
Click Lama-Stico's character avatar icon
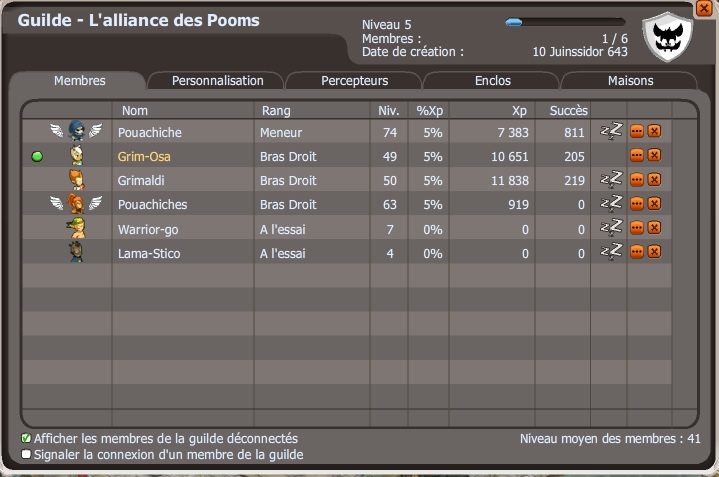click(x=76, y=252)
